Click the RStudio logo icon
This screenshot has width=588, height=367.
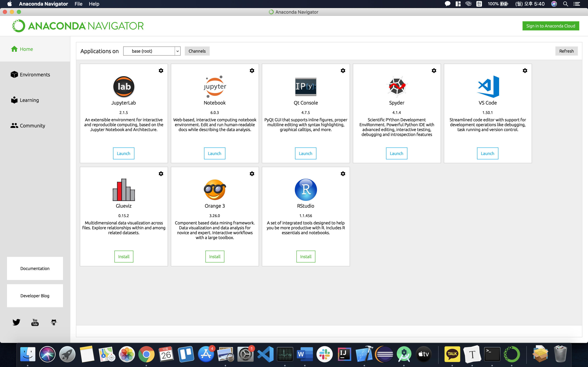click(306, 190)
